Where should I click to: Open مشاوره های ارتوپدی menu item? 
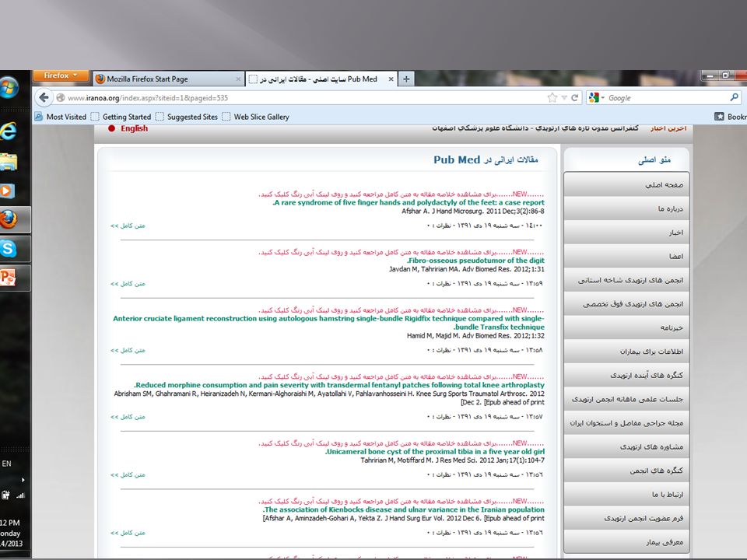click(x=626, y=446)
